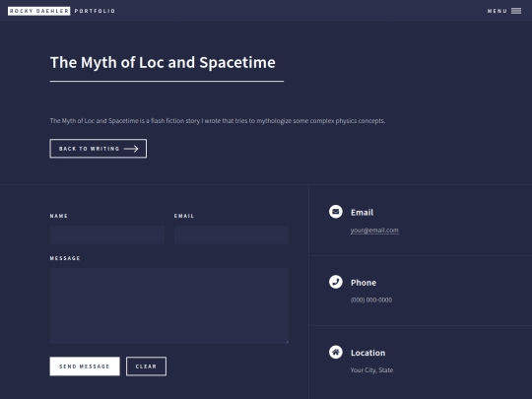Go to Rocky Daehler home logo
Screen dimensions: 532x399
(39, 11)
